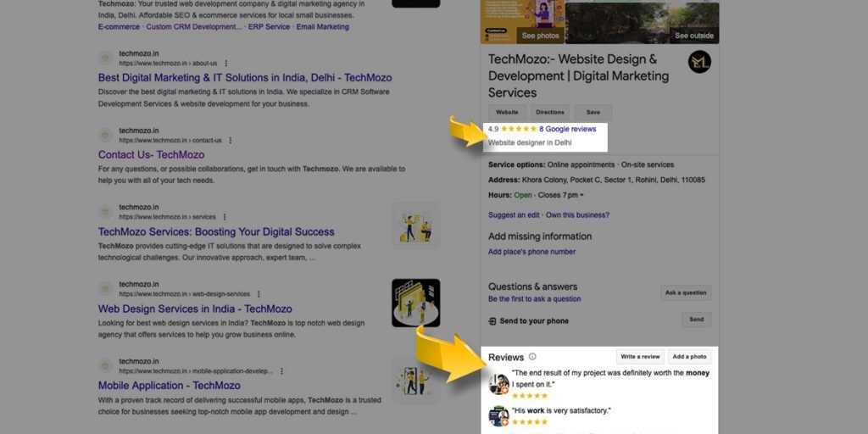Open See photos thumbnail
Viewport: 868px width, 434px height.
[x=522, y=21]
